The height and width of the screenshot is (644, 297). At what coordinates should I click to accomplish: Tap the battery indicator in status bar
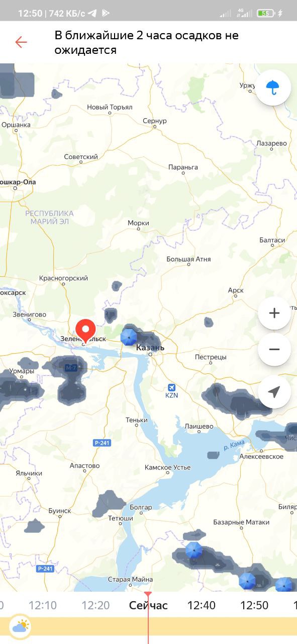(x=266, y=14)
